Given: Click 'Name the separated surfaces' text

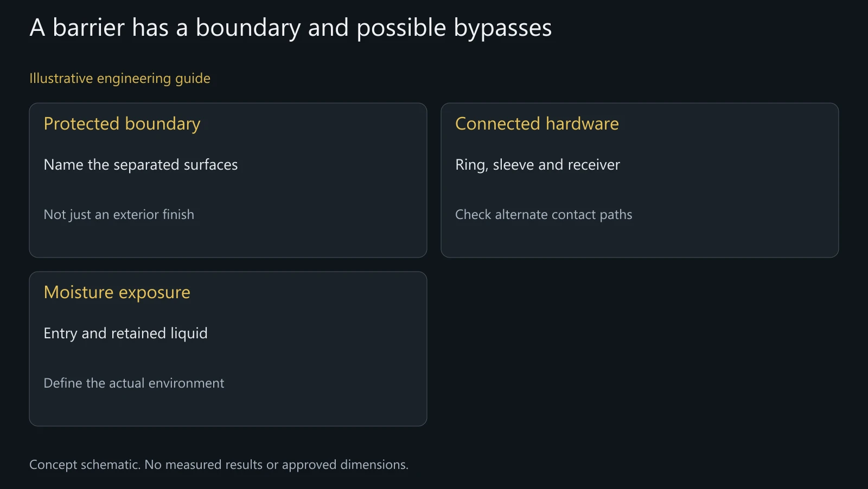Looking at the screenshot, I should pos(141,165).
